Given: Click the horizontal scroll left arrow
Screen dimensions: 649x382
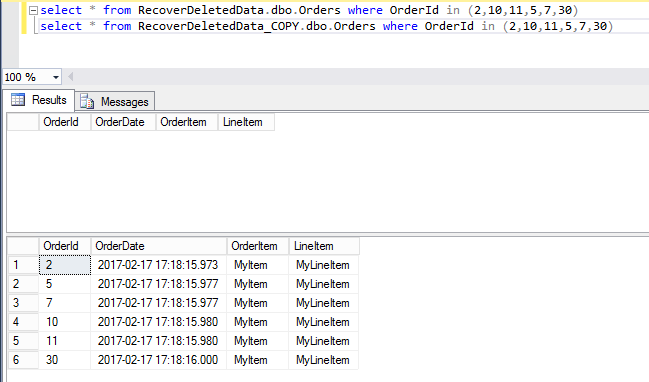Looking at the screenshot, I should (71, 77).
